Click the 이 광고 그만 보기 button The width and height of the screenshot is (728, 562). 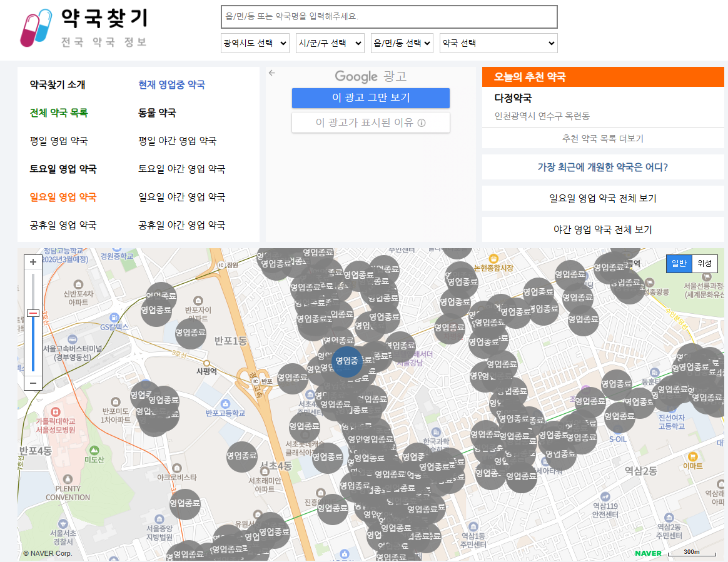(x=370, y=98)
